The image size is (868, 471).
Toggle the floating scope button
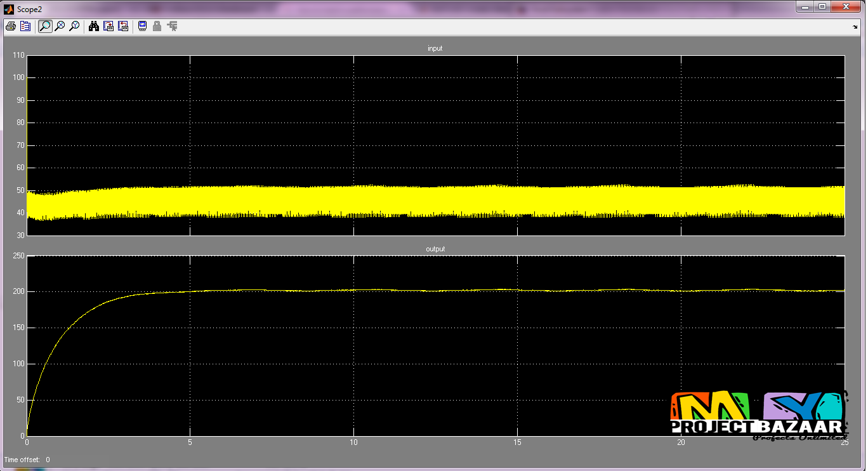[142, 26]
